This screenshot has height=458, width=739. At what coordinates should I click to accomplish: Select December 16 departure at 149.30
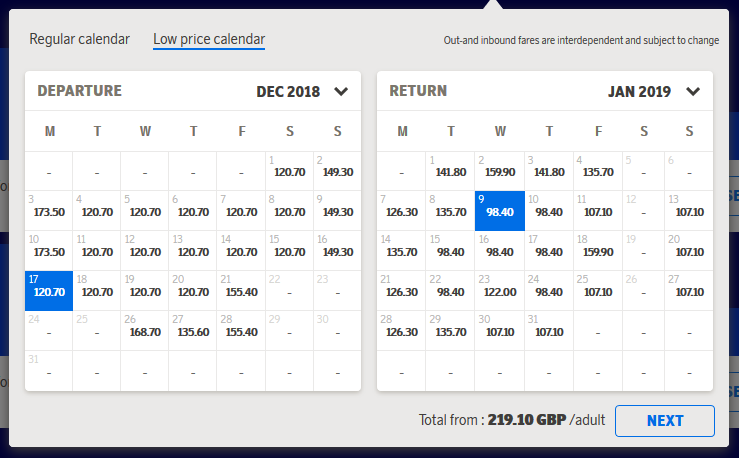point(337,251)
